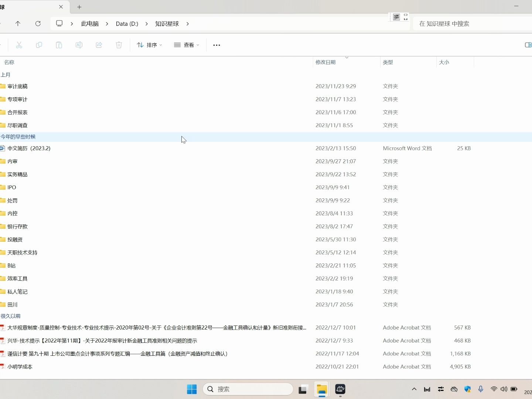The image size is (532, 399).
Task: Select the 合并报表 folder
Action: pyautogui.click(x=17, y=112)
